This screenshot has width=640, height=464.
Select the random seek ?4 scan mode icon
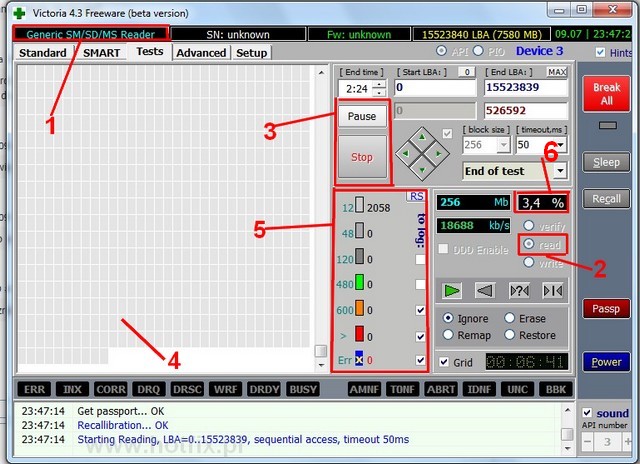pos(519,290)
